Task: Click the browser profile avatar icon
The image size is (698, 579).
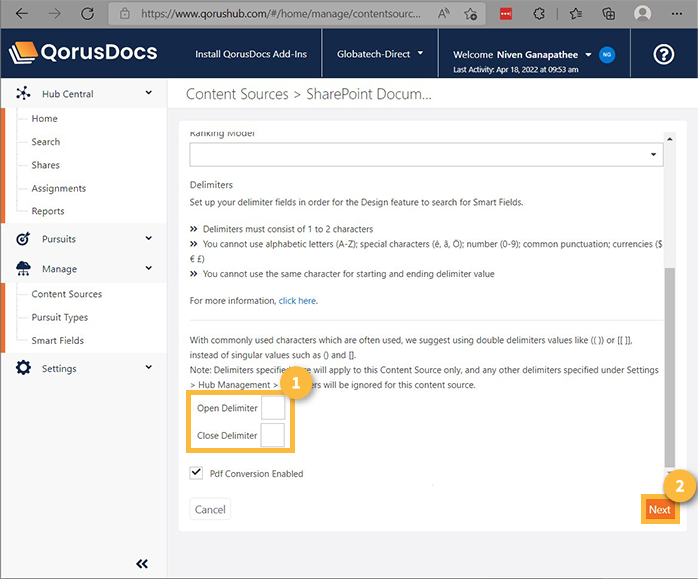Action: click(643, 14)
